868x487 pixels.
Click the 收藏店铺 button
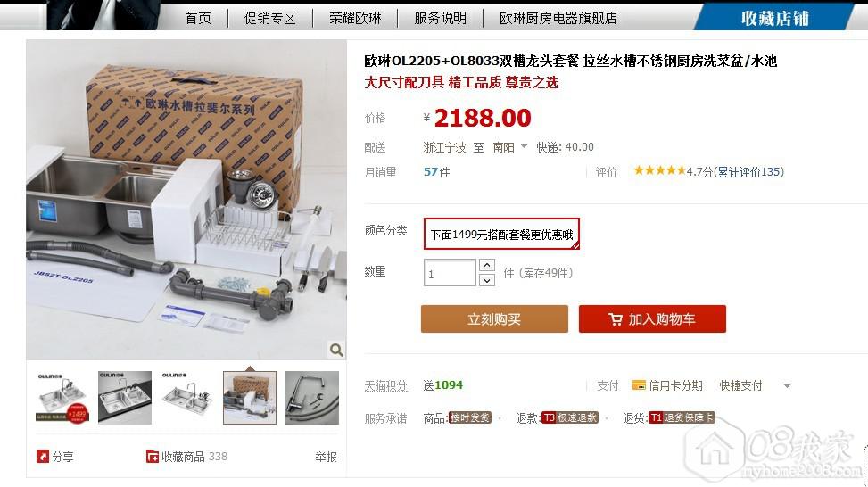(x=775, y=18)
